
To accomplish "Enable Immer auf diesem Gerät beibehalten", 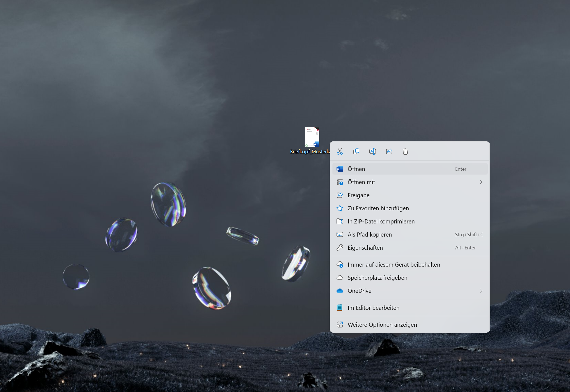I will 394,265.
